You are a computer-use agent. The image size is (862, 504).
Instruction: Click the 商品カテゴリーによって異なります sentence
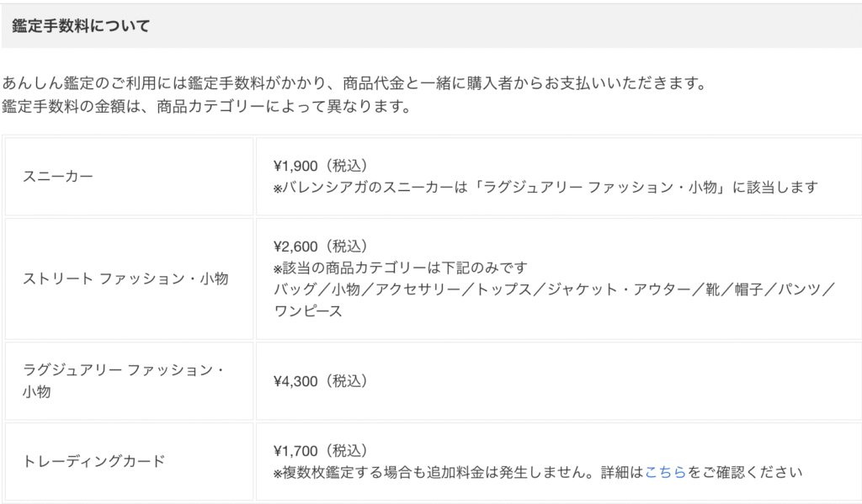[x=206, y=106]
